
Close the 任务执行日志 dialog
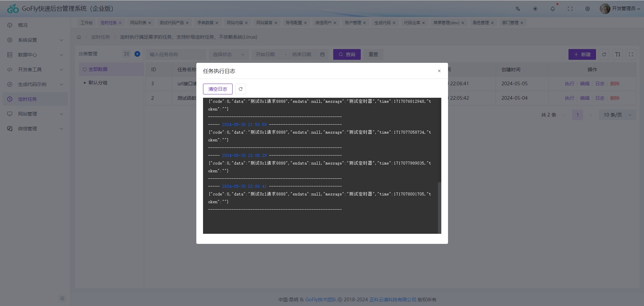pyautogui.click(x=439, y=71)
